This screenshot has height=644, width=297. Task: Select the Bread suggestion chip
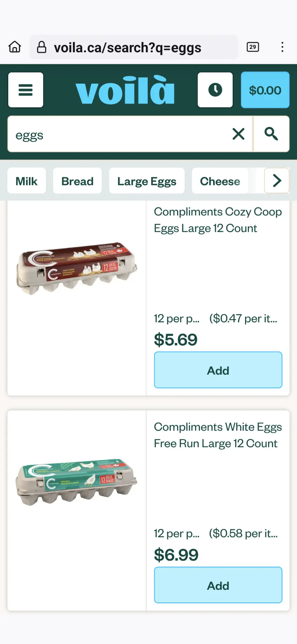[x=77, y=181]
